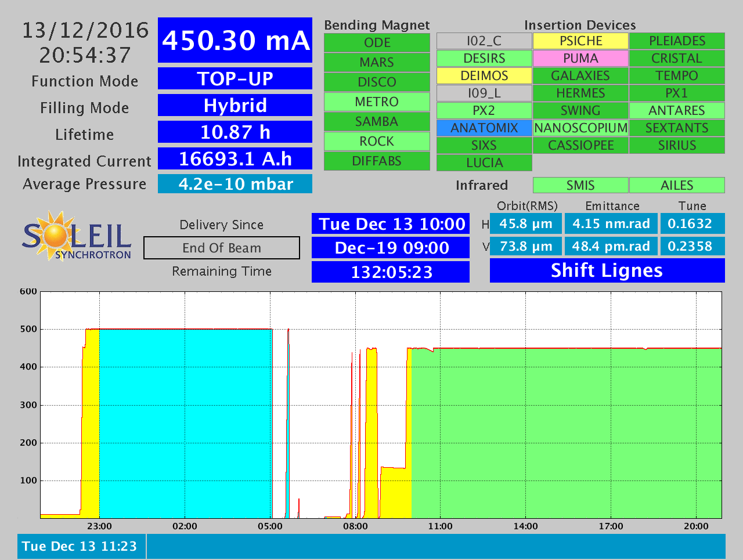The height and width of the screenshot is (560, 743).
Task: Click the 45.8 µm horizontal orbit value
Action: point(526,223)
